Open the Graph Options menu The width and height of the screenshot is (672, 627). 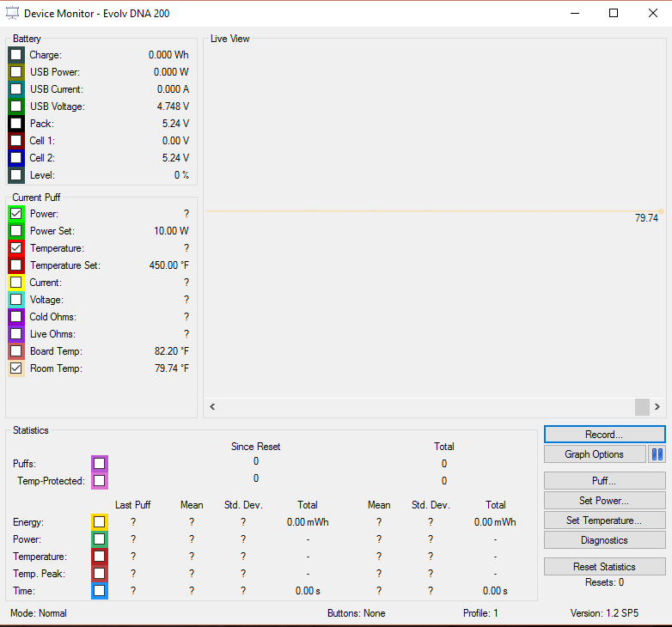click(595, 454)
